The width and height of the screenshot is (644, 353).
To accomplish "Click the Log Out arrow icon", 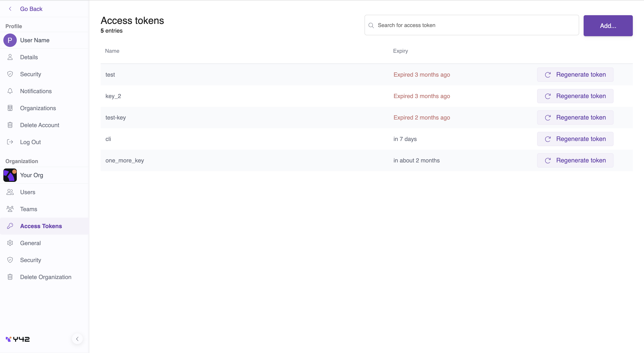I will [10, 142].
